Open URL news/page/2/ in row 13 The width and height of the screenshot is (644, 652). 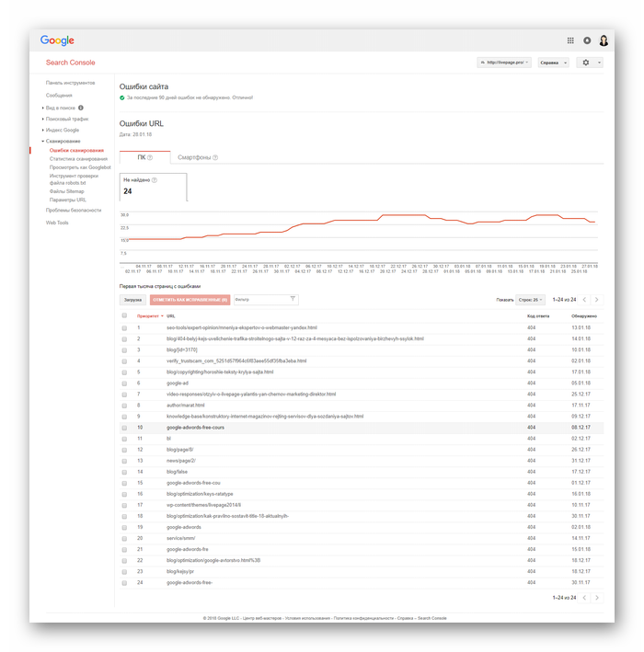(x=181, y=461)
